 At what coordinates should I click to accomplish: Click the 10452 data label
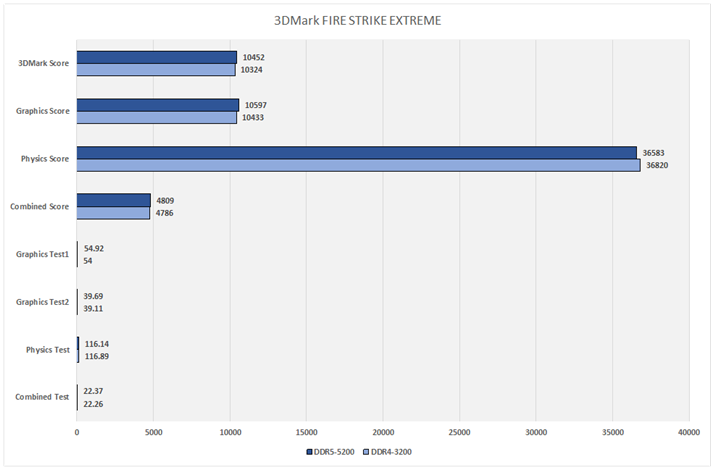coord(255,57)
